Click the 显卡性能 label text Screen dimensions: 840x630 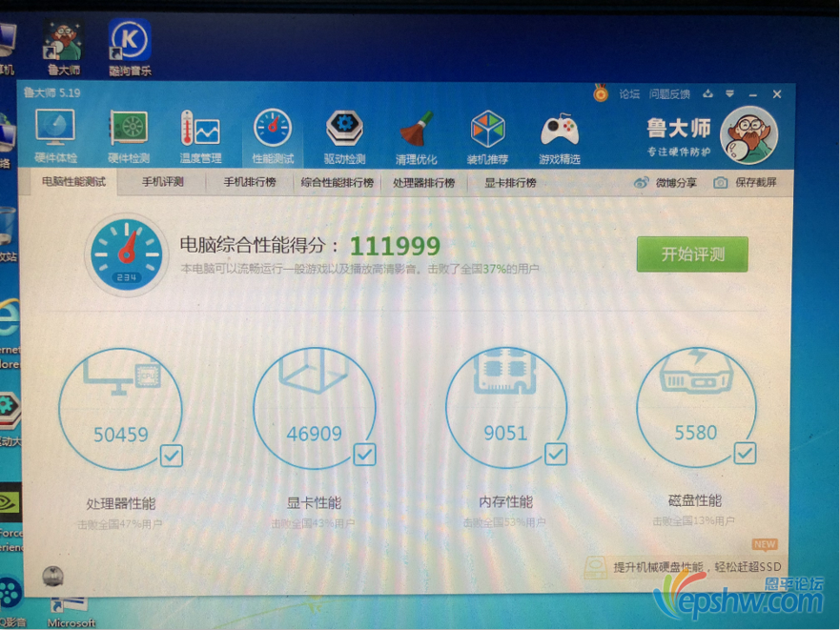pyautogui.click(x=314, y=502)
